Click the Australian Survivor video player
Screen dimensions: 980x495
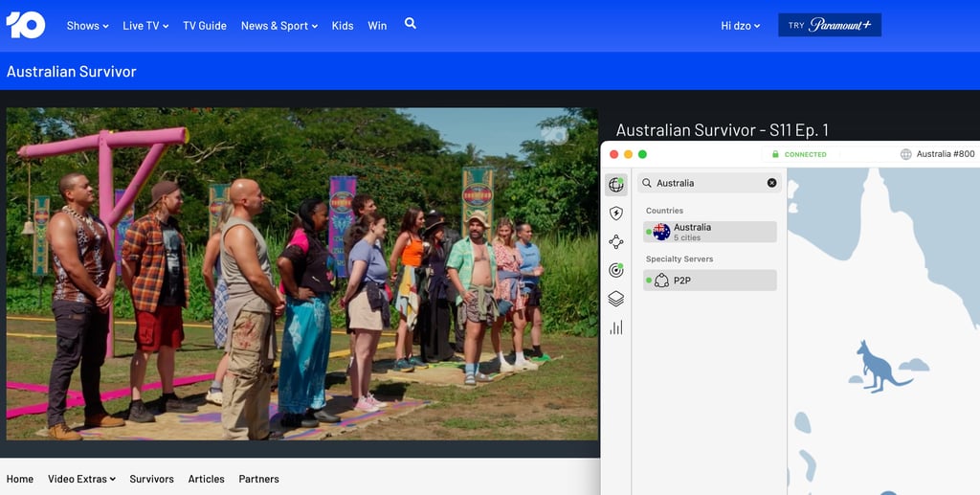[x=302, y=274]
